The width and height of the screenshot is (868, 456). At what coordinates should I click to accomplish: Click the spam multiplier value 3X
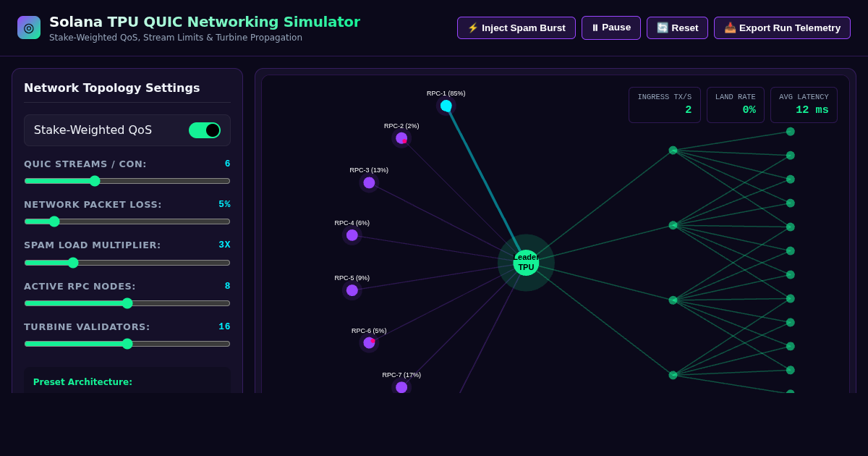[224, 245]
